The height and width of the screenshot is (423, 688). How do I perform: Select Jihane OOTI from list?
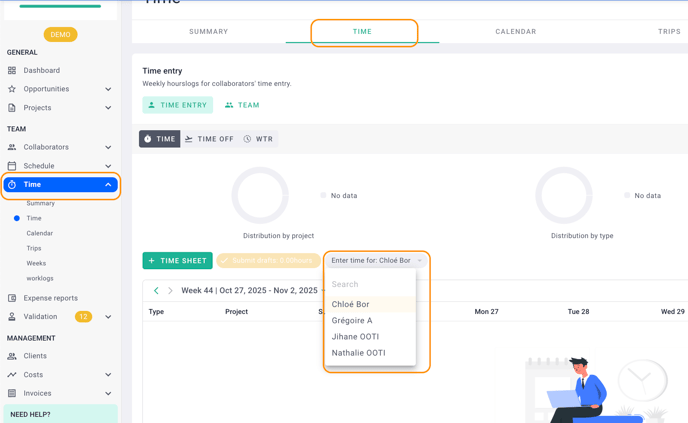(x=355, y=337)
